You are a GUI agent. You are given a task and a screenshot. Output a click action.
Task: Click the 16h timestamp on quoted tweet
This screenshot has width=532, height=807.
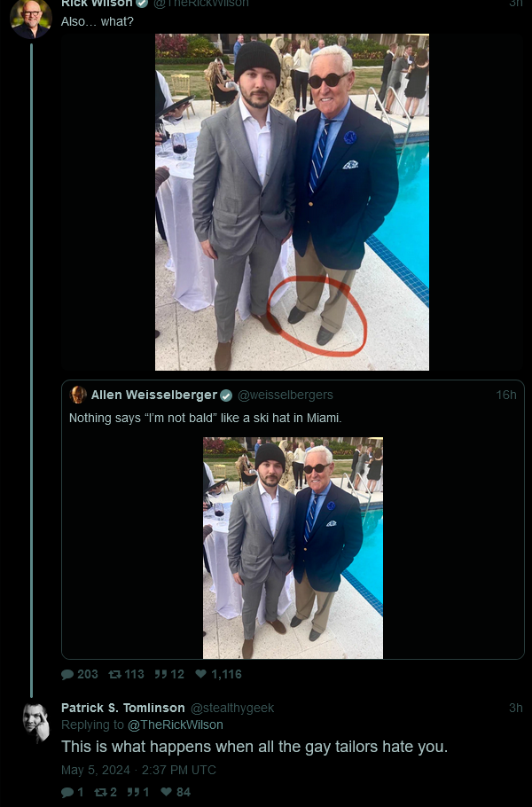tap(505, 395)
